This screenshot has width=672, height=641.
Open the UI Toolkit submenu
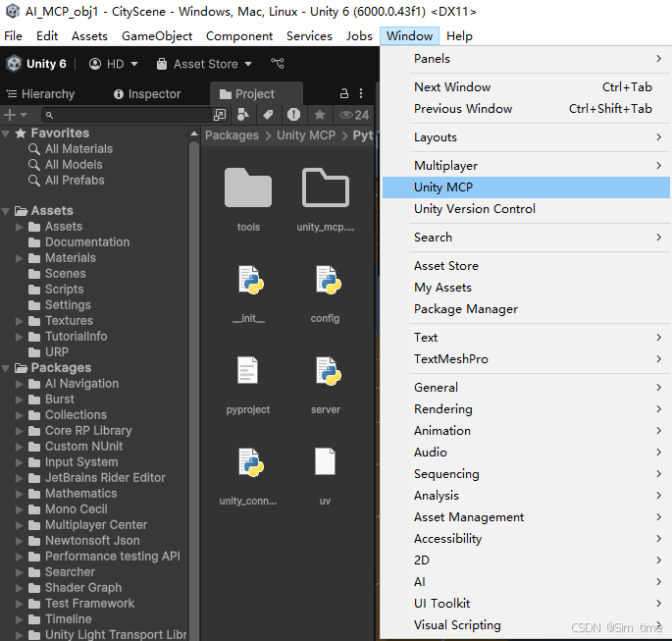pyautogui.click(x=526, y=604)
